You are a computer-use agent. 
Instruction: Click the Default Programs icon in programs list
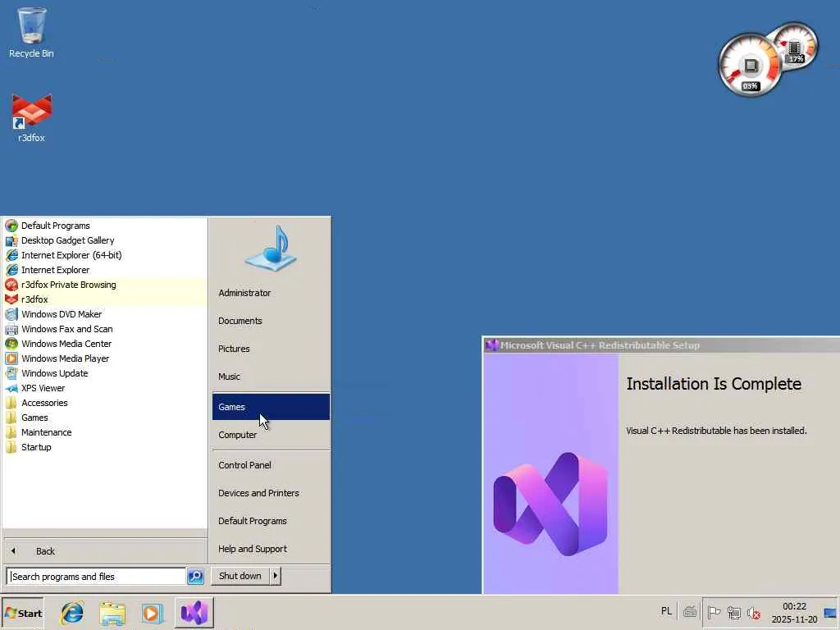[11, 226]
